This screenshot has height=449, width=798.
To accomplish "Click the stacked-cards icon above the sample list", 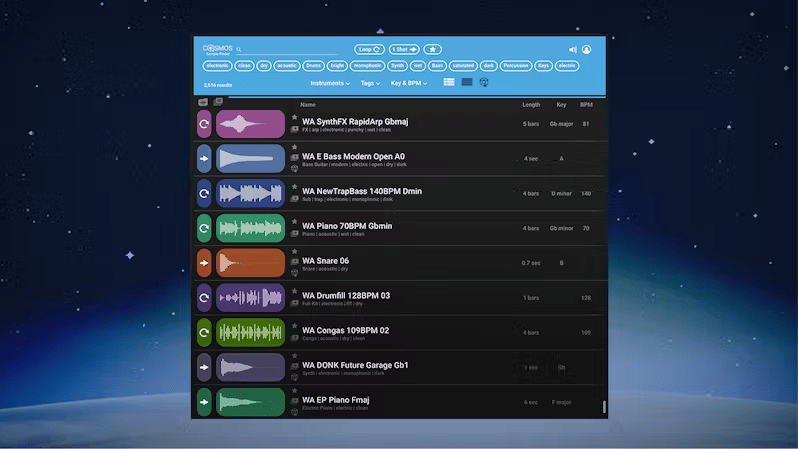I will pos(218,101).
